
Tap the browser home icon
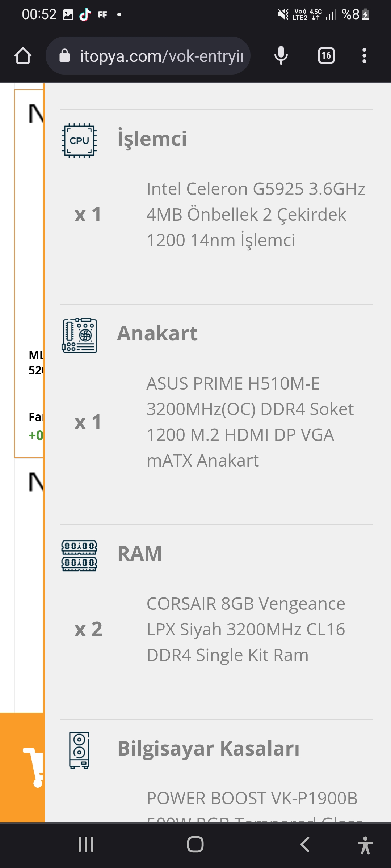click(23, 56)
